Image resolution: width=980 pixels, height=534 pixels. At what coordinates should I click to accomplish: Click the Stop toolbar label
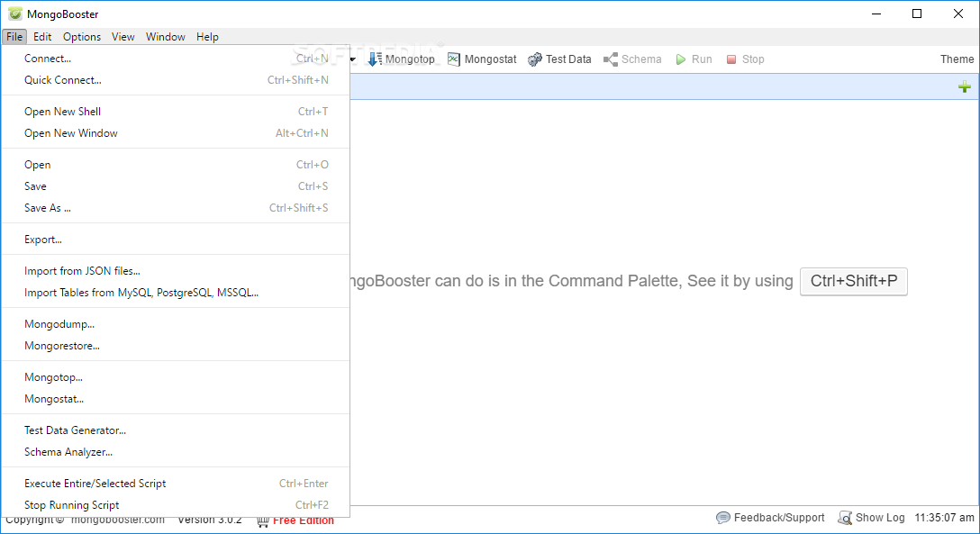pyautogui.click(x=753, y=59)
